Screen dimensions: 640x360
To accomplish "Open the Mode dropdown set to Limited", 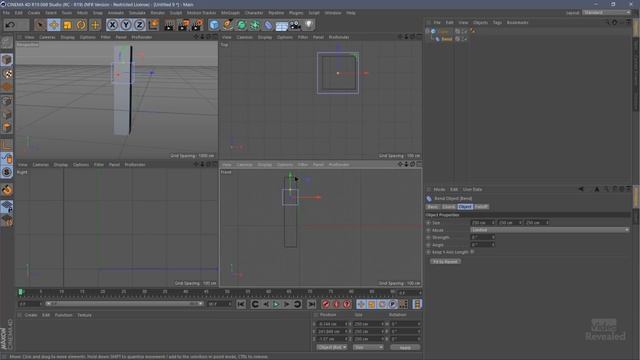I will (x=550, y=230).
